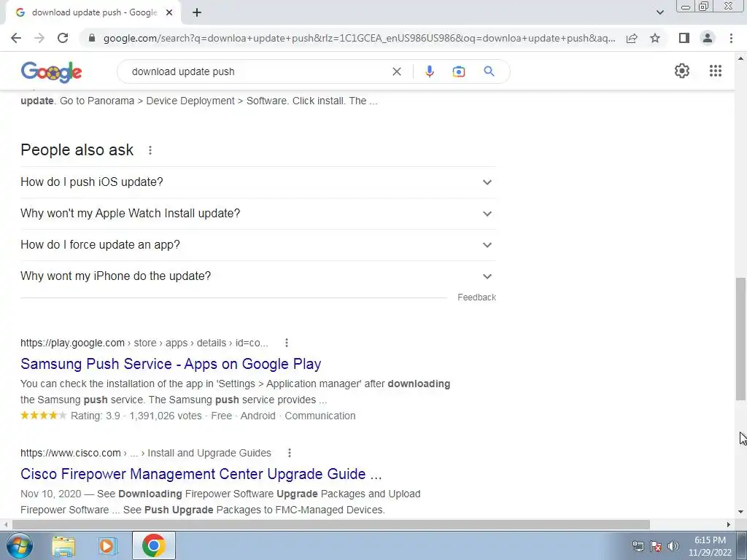The height and width of the screenshot is (560, 747).
Task: Reload the current page
Action: (63, 38)
